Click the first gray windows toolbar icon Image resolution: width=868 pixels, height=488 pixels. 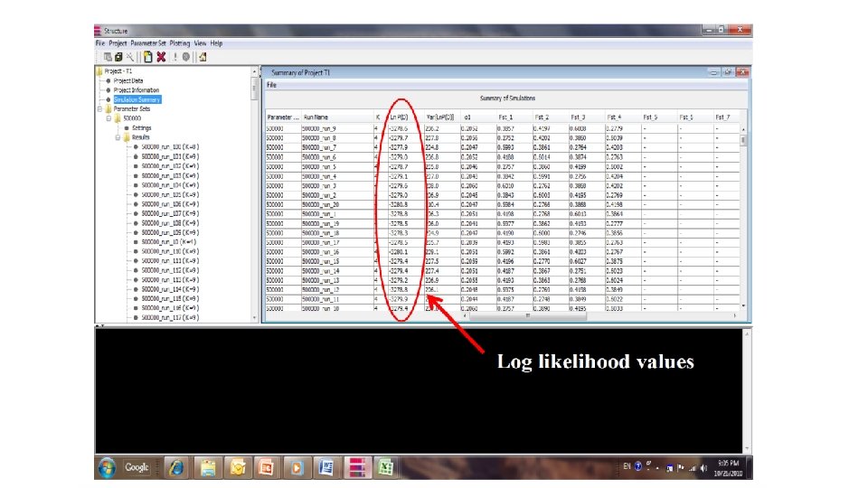pos(108,57)
